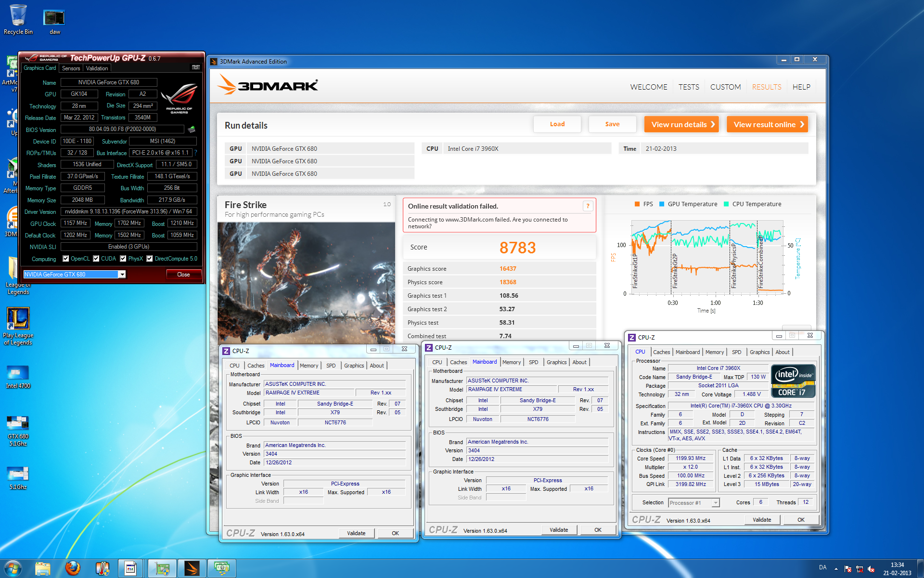Click the green CPU Temperature legend swatch
924x578 pixels.
726,204
